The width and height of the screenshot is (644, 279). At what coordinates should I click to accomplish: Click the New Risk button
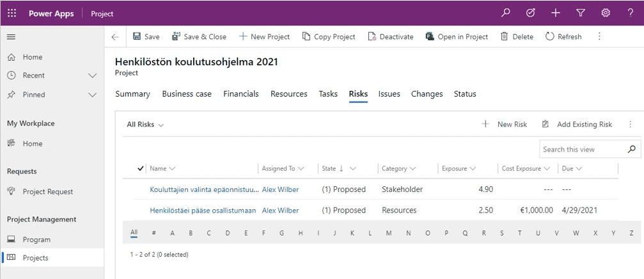click(x=505, y=125)
